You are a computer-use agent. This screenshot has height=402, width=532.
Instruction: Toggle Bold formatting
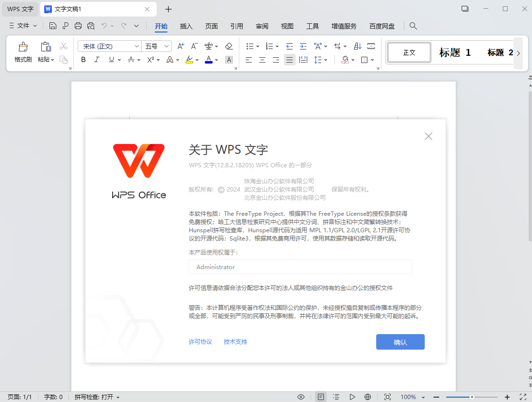tap(83, 60)
